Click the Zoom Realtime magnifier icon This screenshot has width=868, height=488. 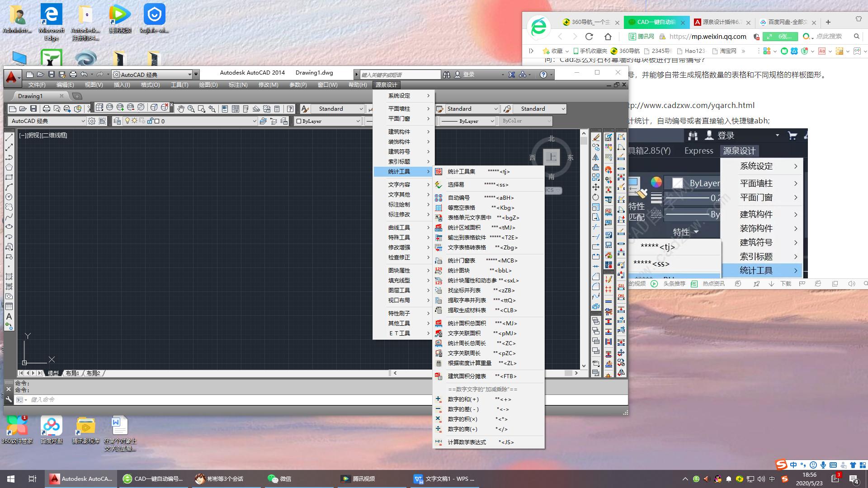[191, 108]
